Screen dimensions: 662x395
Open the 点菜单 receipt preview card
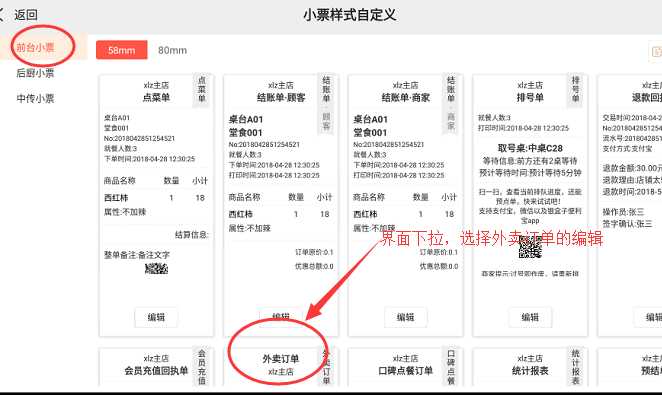click(x=156, y=206)
